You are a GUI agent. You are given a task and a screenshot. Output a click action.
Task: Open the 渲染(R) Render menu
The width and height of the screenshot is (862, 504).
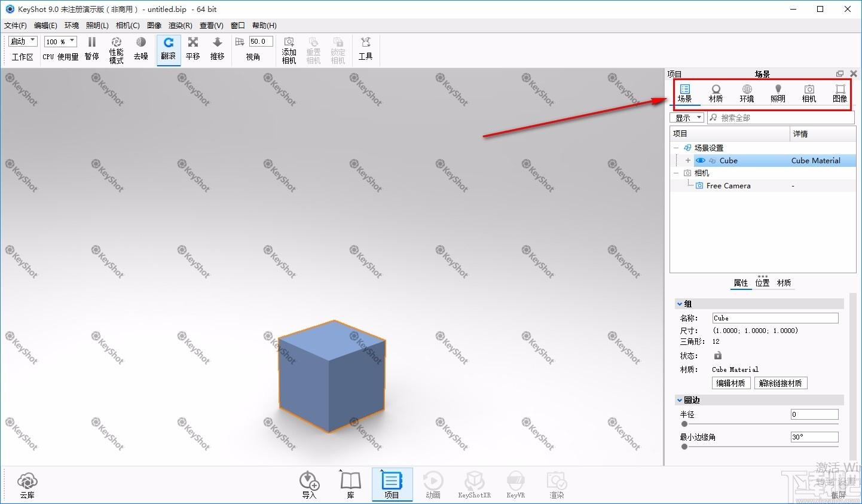pyautogui.click(x=180, y=25)
